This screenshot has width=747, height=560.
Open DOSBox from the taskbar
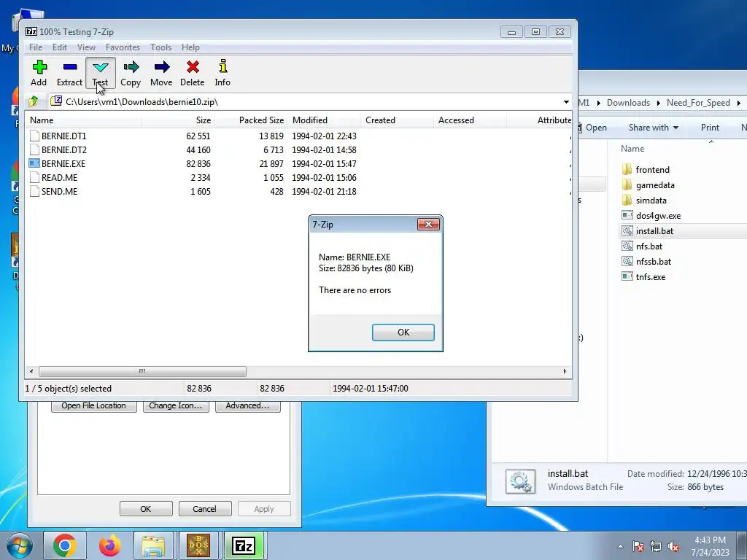198,545
